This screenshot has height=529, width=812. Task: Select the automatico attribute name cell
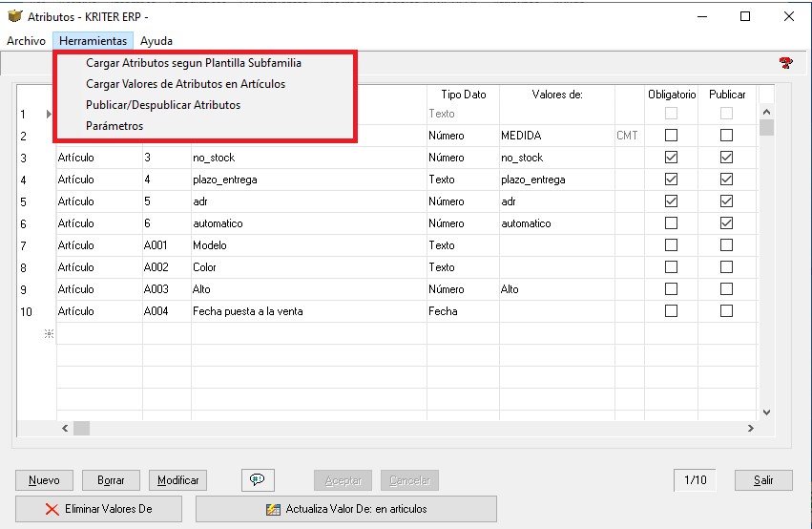coord(309,223)
